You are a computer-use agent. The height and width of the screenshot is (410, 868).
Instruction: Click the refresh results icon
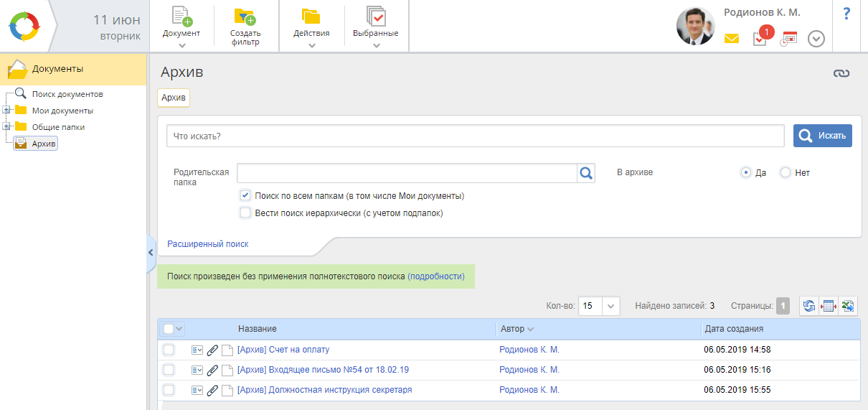click(x=809, y=306)
